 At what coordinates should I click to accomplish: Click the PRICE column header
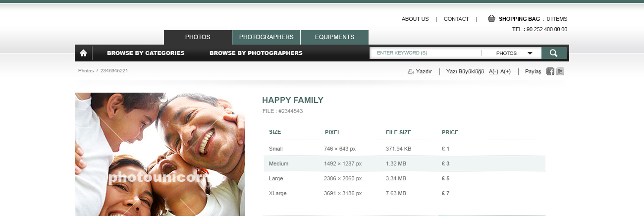point(450,132)
